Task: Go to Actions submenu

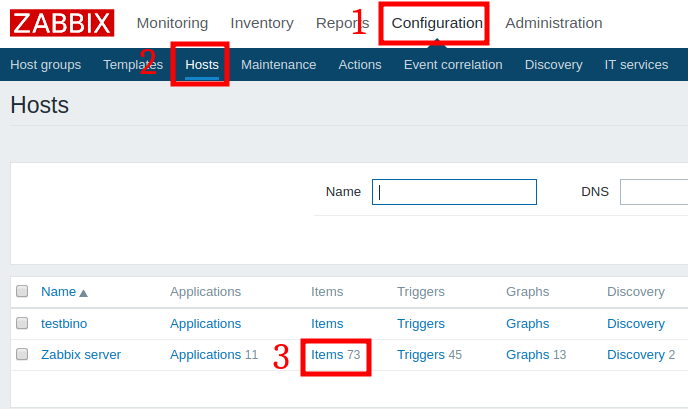Action: pyautogui.click(x=360, y=65)
